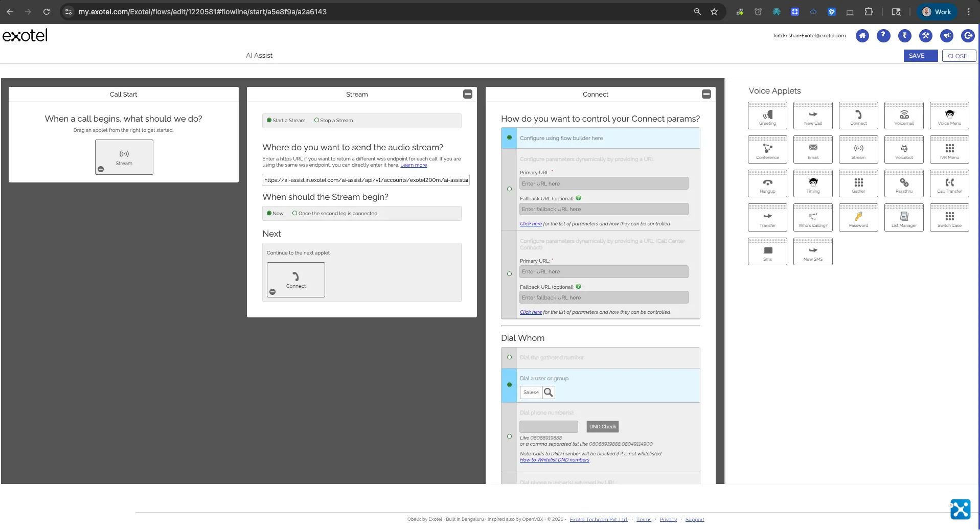Open How to Whitelist DND numbers link
Image resolution: width=980 pixels, height=531 pixels.
click(x=554, y=460)
